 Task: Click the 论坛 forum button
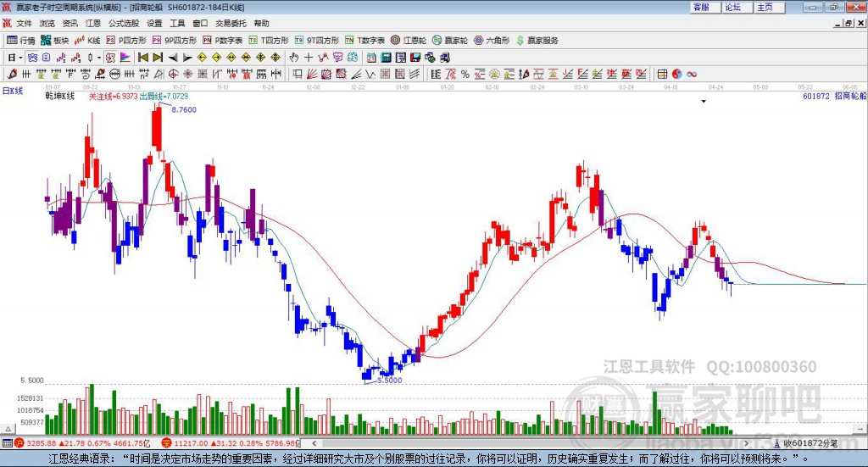pyautogui.click(x=737, y=7)
